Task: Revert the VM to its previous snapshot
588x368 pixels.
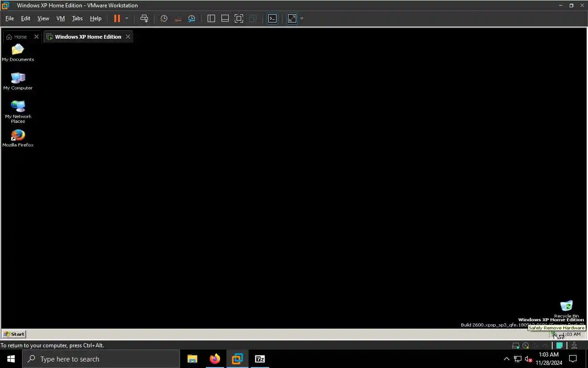Action: coord(178,18)
